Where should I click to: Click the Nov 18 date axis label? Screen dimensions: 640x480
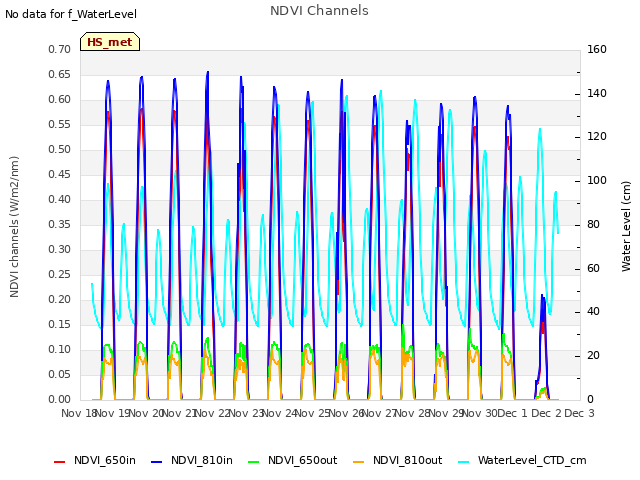(x=78, y=413)
